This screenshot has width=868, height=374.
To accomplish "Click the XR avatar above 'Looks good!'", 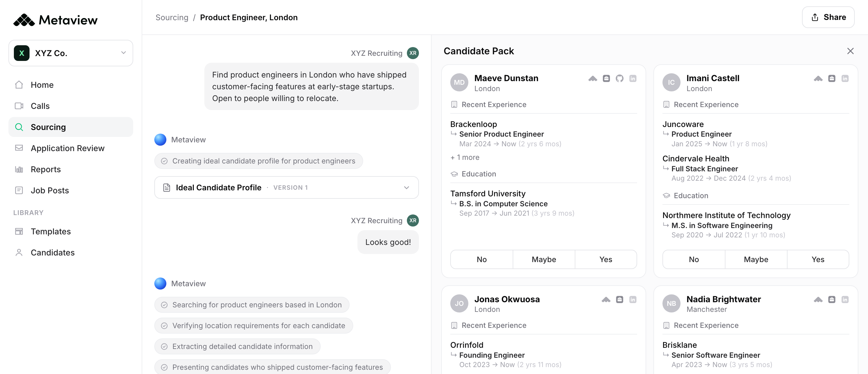I will click(413, 220).
